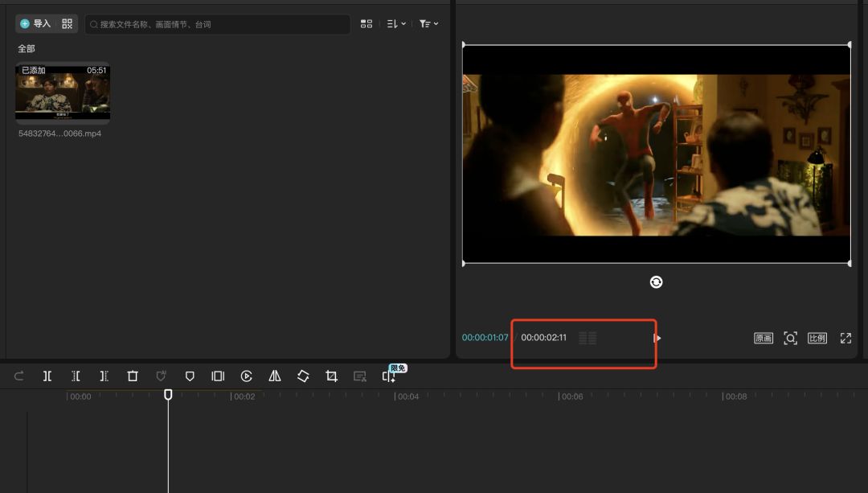Open the sort order dropdown

coord(396,24)
